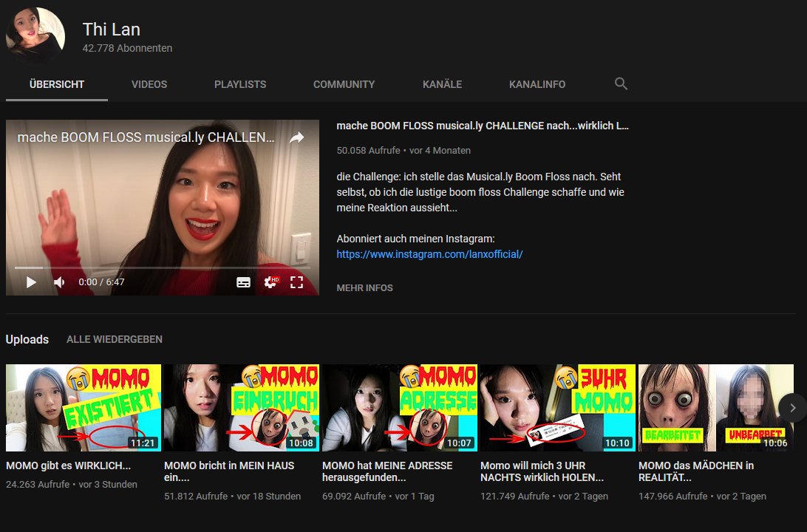This screenshot has height=532, width=807.
Task: Mute the featured video volume
Action: pos(60,282)
